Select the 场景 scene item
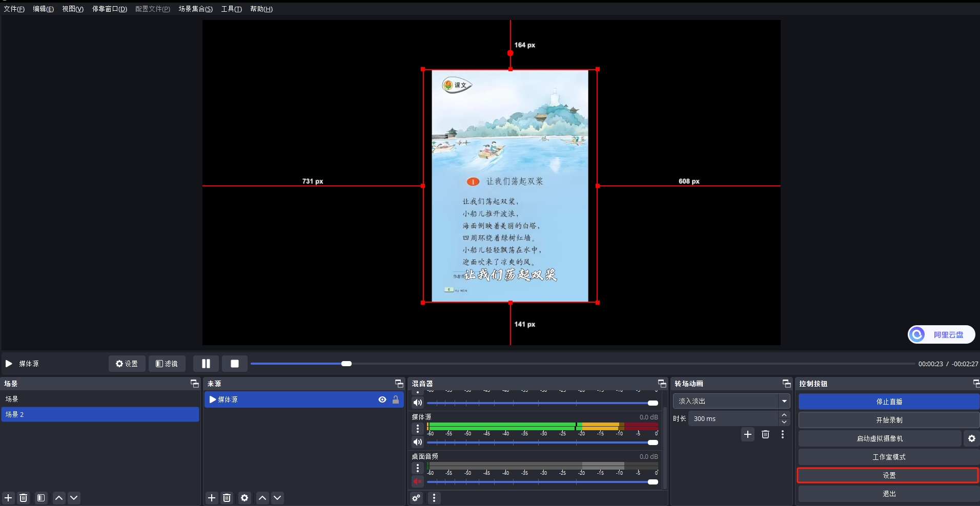 (x=100, y=399)
